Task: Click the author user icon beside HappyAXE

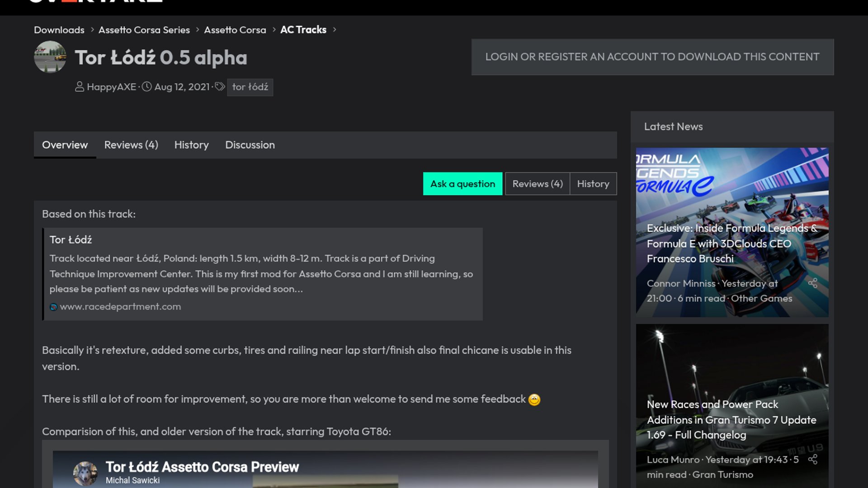Action: coord(80,87)
